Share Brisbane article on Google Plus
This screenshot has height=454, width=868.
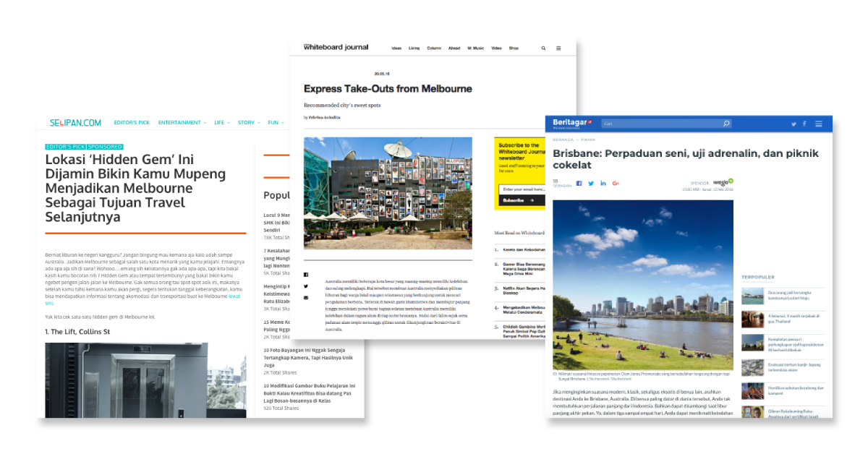[x=616, y=183]
